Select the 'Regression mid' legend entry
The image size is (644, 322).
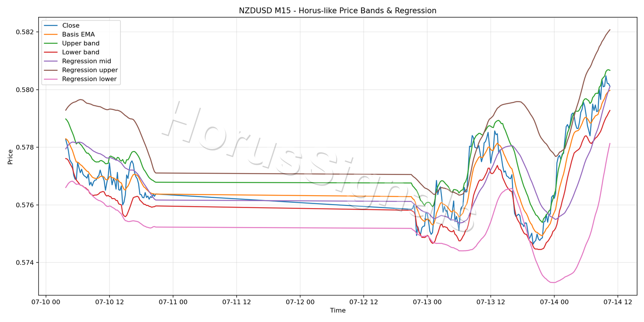pos(78,61)
